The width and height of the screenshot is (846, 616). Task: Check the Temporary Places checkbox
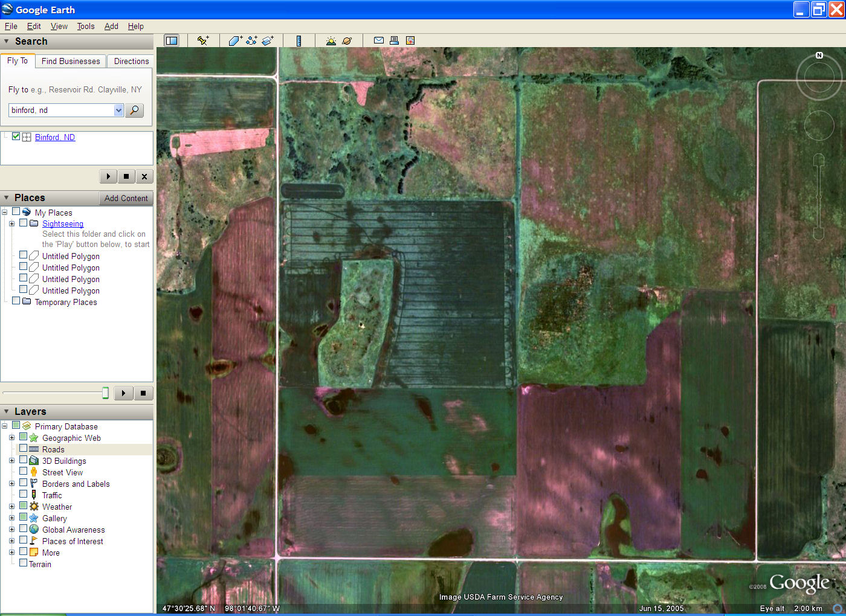coord(16,301)
